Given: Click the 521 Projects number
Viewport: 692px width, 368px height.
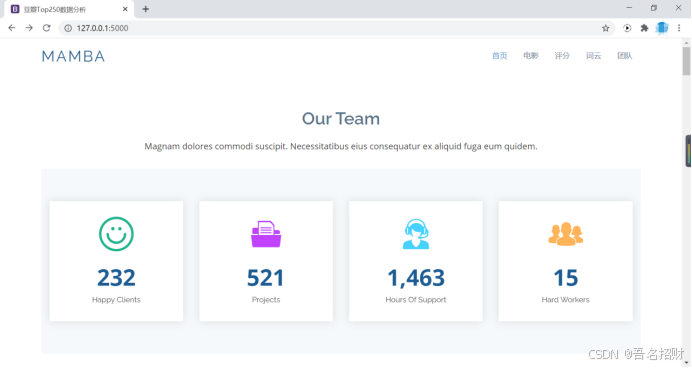Looking at the screenshot, I should 266,278.
